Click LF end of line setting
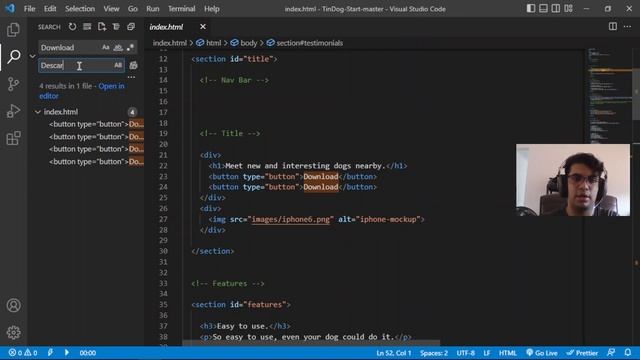 pos(487,353)
